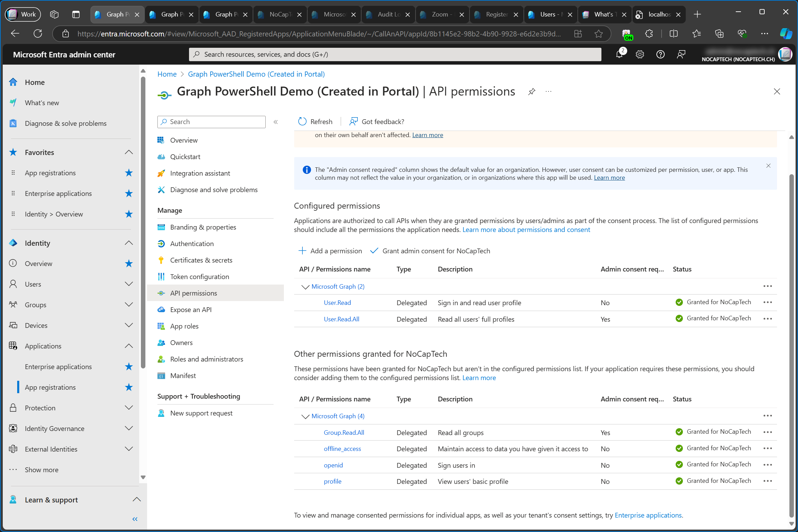Open the User.Read.All permission link
The height and width of the screenshot is (532, 798).
click(341, 319)
